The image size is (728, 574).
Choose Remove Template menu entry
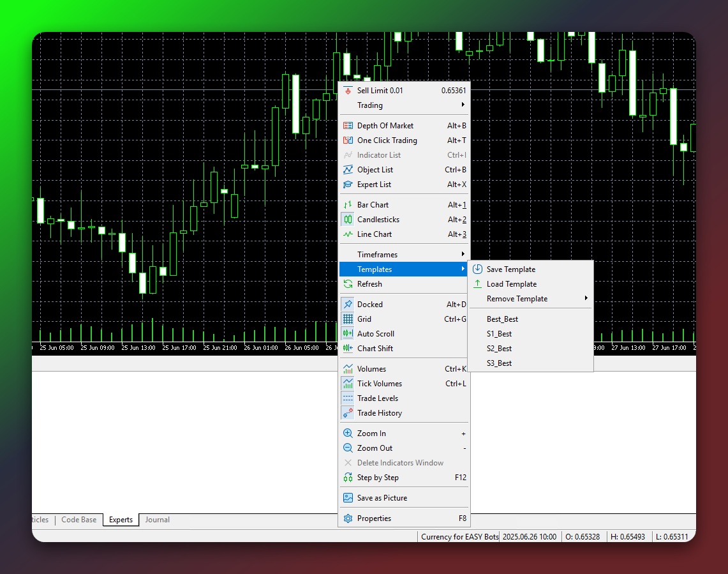tap(531, 299)
